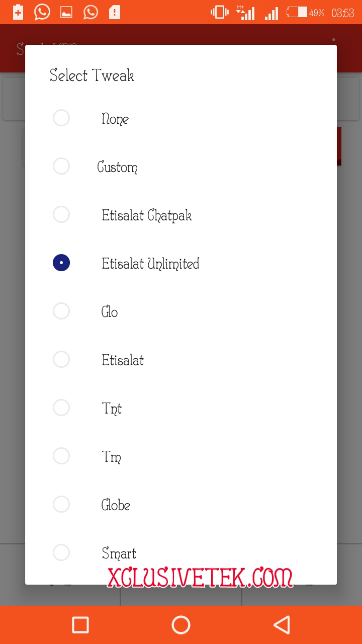Tap the first WhatsApp notification icon
The image size is (362, 644).
42,12
